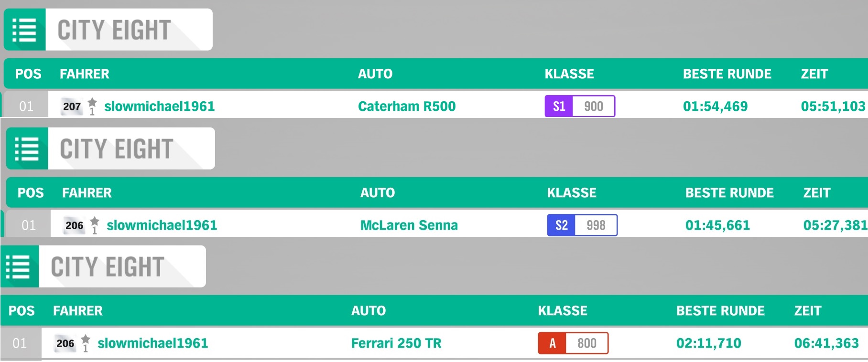Click the Caterham R500 car name
The image size is (868, 362).
point(406,106)
